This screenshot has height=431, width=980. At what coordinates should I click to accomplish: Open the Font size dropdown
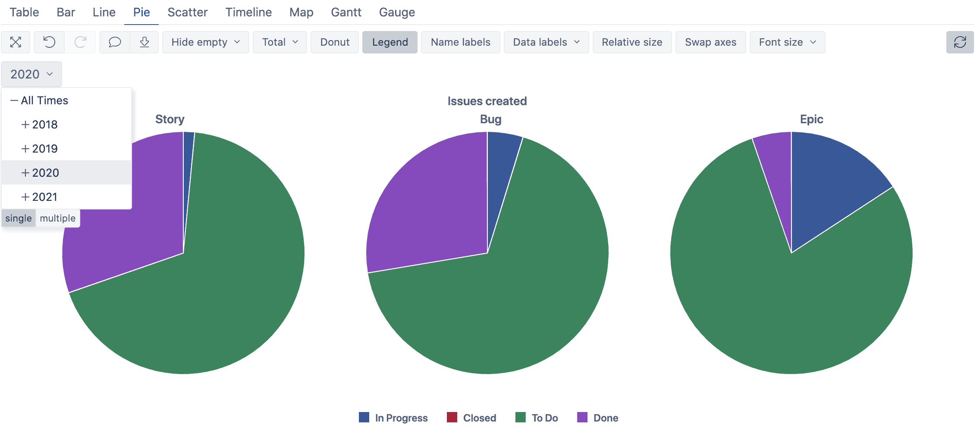(x=787, y=42)
